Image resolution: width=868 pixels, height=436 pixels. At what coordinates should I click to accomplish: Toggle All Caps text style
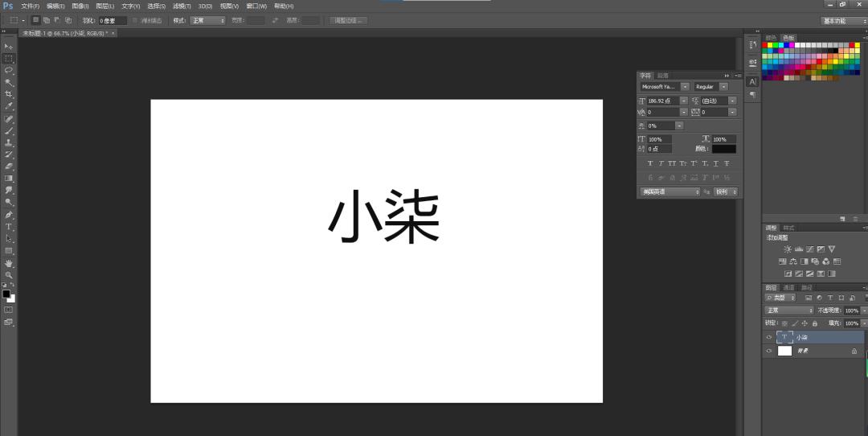coord(672,163)
